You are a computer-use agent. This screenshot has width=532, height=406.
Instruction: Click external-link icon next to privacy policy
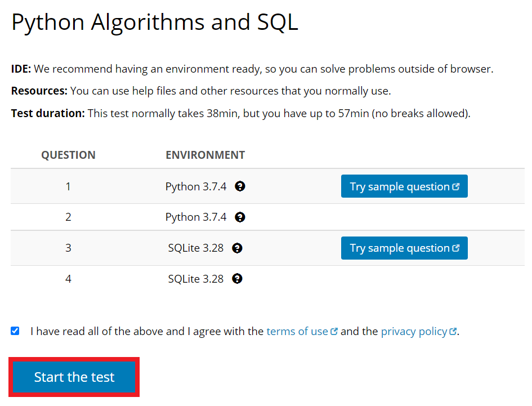click(x=453, y=331)
